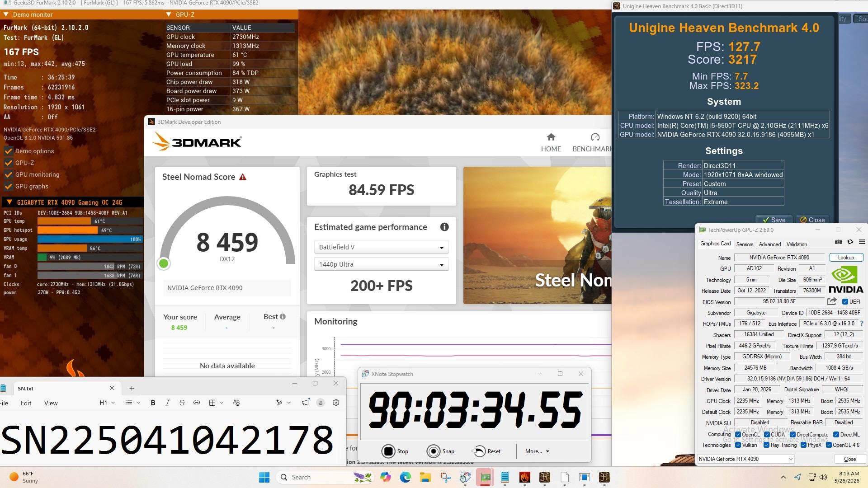Click the clear formatting icon in Notepad
This screenshot has width=868, height=488.
point(236,403)
